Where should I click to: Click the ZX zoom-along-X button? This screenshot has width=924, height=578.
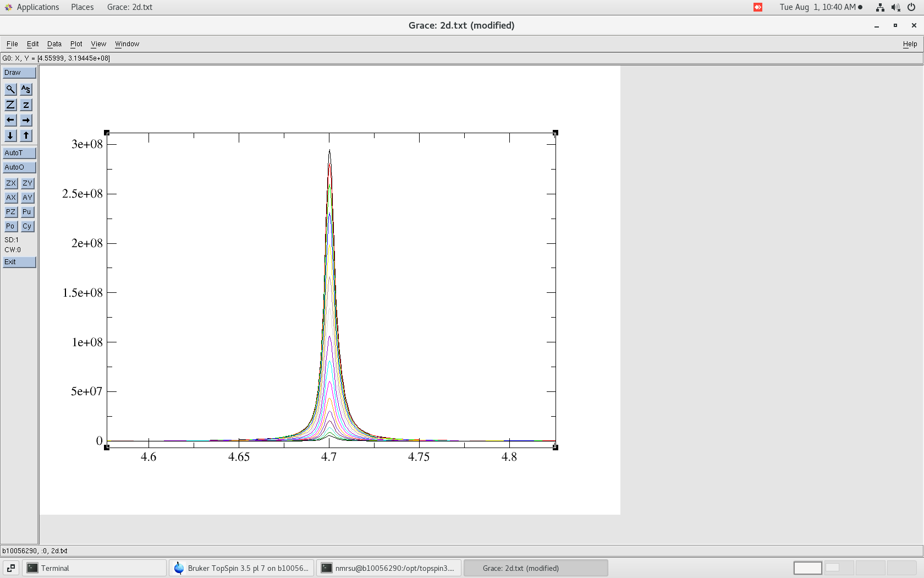[x=11, y=183]
